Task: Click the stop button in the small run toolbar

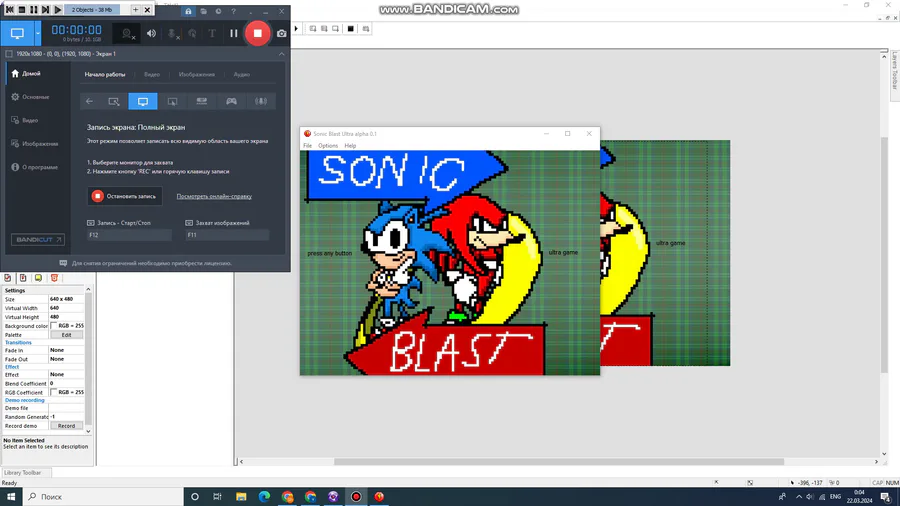Action: 22,10
